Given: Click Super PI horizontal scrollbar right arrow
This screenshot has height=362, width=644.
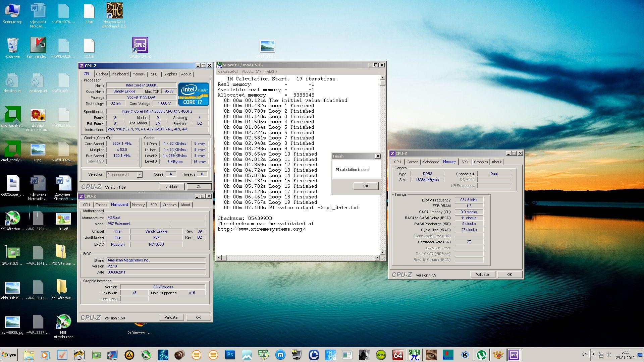Looking at the screenshot, I should 377,258.
